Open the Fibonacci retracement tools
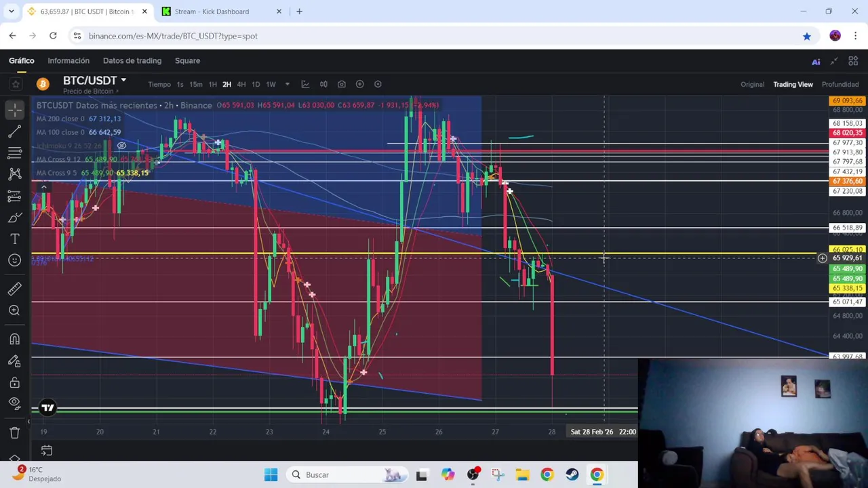Viewport: 868px width, 488px height. (x=14, y=152)
